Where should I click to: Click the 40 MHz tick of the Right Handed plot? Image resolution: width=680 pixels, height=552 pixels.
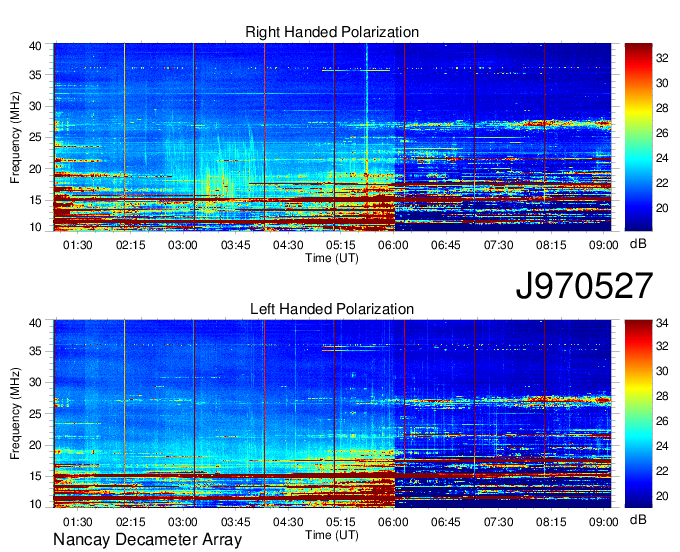pos(35,46)
